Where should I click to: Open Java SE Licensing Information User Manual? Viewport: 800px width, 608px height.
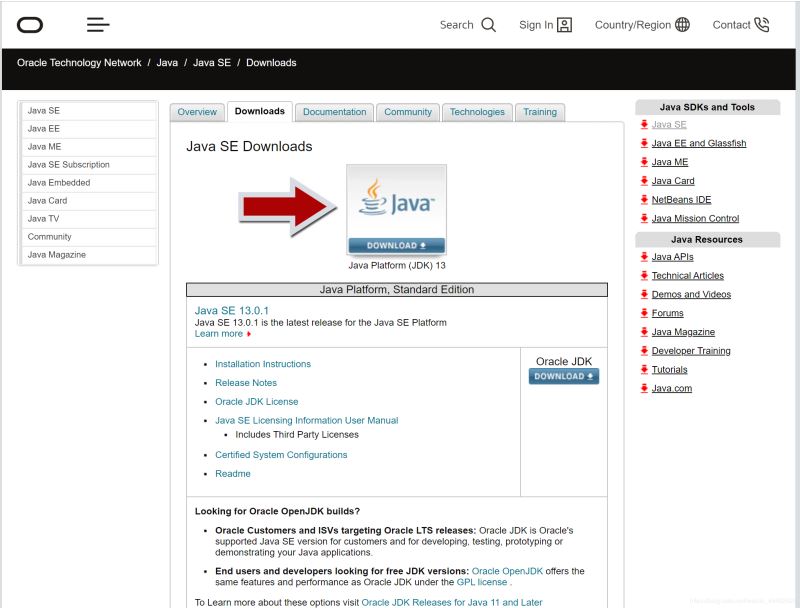pos(307,420)
